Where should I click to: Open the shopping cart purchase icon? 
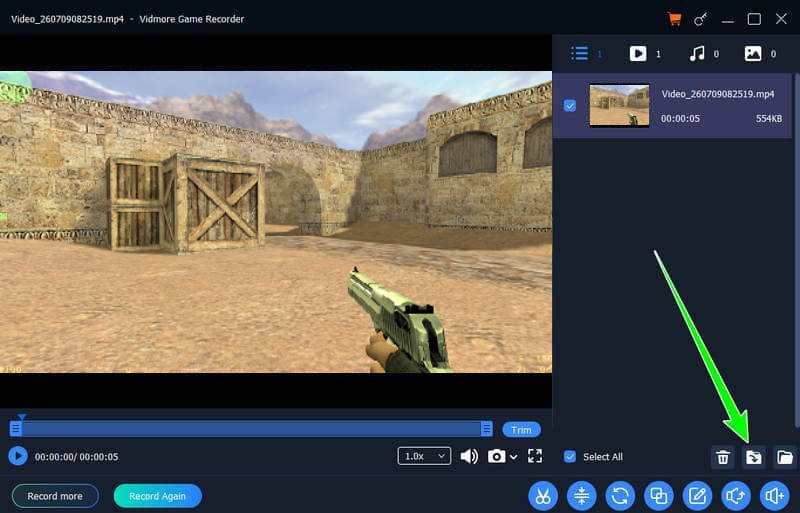674,19
